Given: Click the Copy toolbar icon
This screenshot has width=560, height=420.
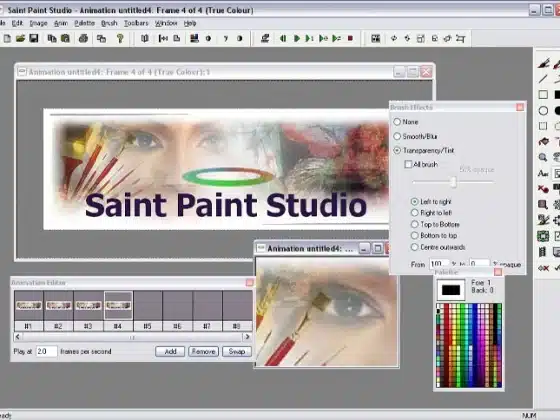Looking at the screenshot, I should pyautogui.click(x=52, y=38).
